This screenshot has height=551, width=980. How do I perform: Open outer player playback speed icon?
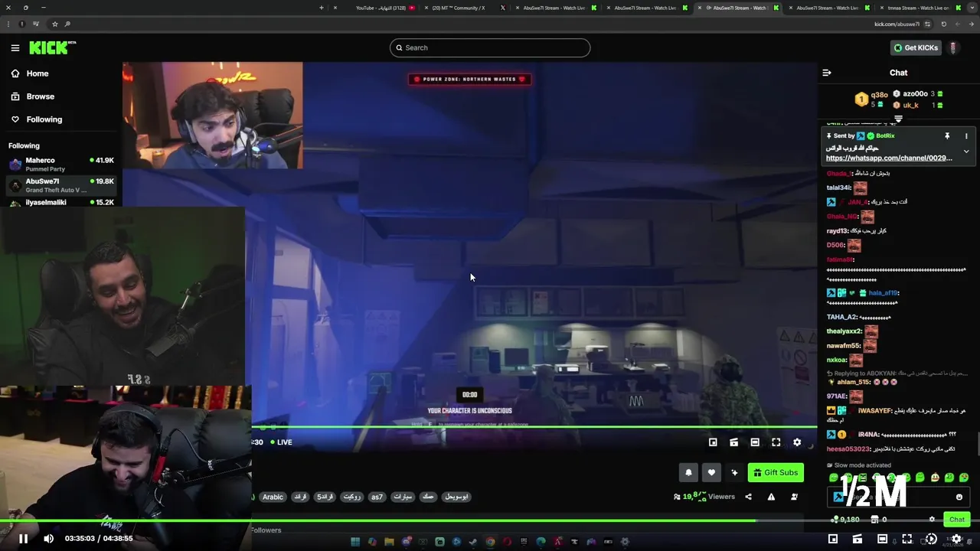(931, 539)
